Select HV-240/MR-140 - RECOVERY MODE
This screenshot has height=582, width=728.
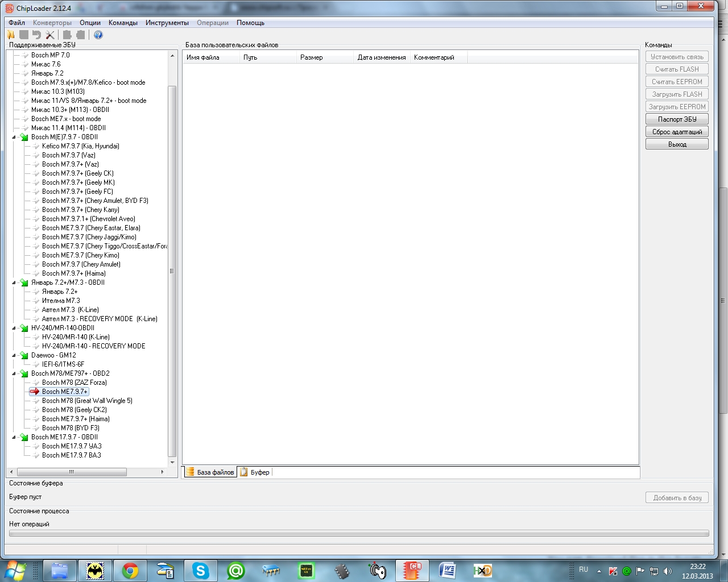coord(94,346)
